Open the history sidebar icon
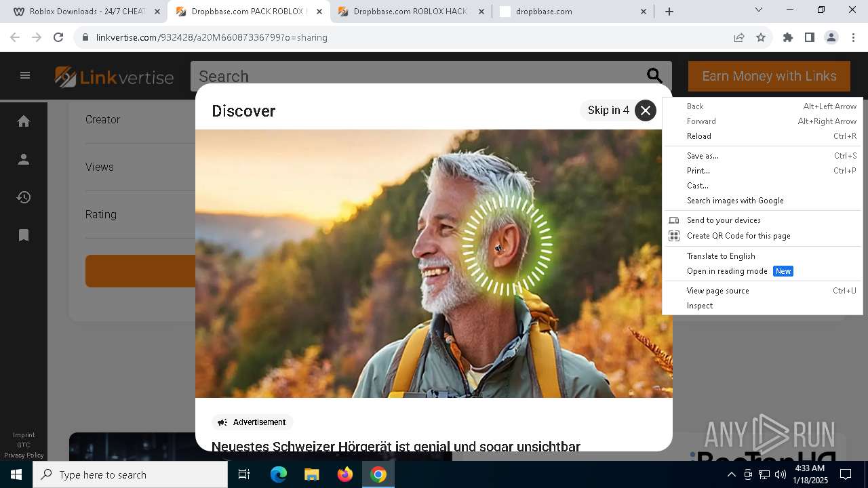This screenshot has height=488, width=868. coord(24,197)
